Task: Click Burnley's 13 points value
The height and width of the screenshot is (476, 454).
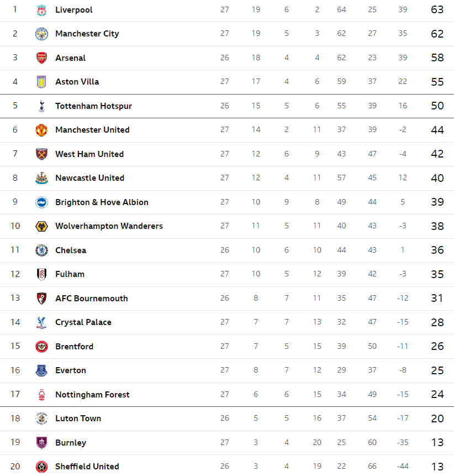Action: [437, 443]
